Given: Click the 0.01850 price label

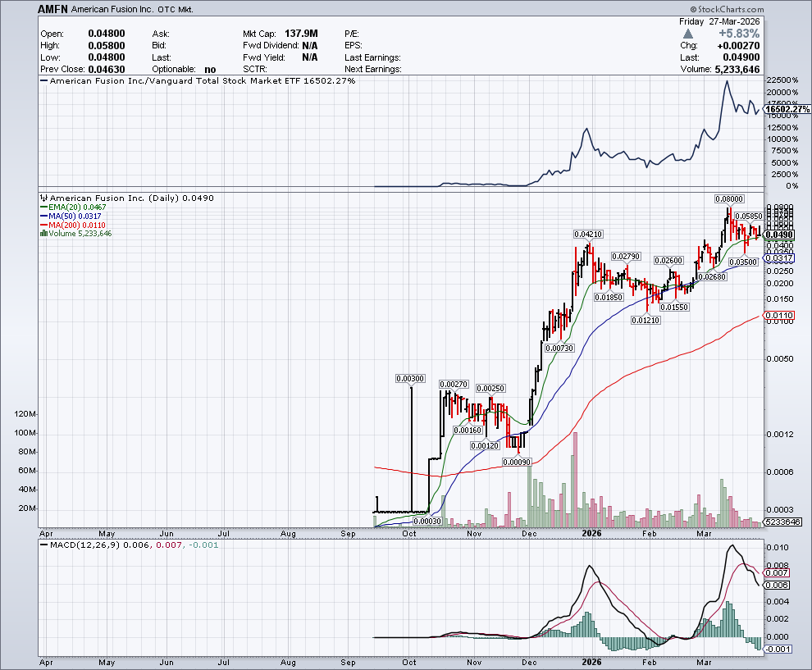Looking at the screenshot, I should pos(609,297).
